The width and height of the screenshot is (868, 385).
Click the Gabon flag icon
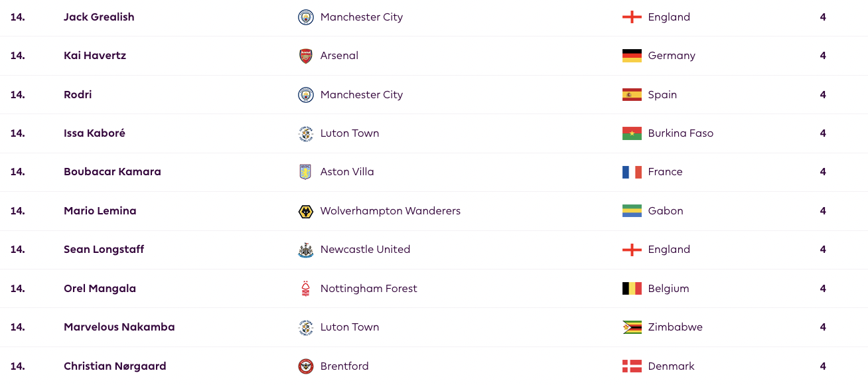pos(632,211)
